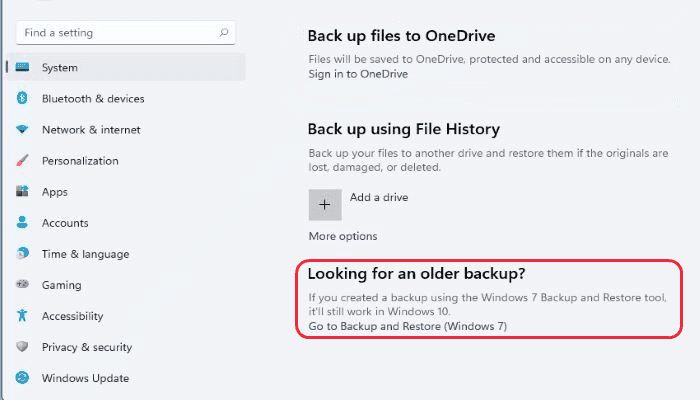This screenshot has width=700, height=400.
Task: Click the Windows Update sync icon
Action: (22, 378)
